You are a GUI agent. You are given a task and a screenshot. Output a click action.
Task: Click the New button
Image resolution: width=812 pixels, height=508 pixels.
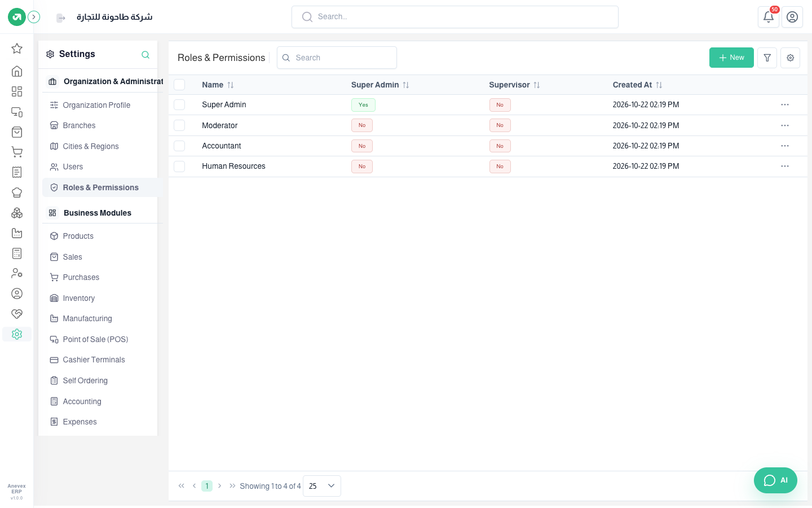point(731,58)
